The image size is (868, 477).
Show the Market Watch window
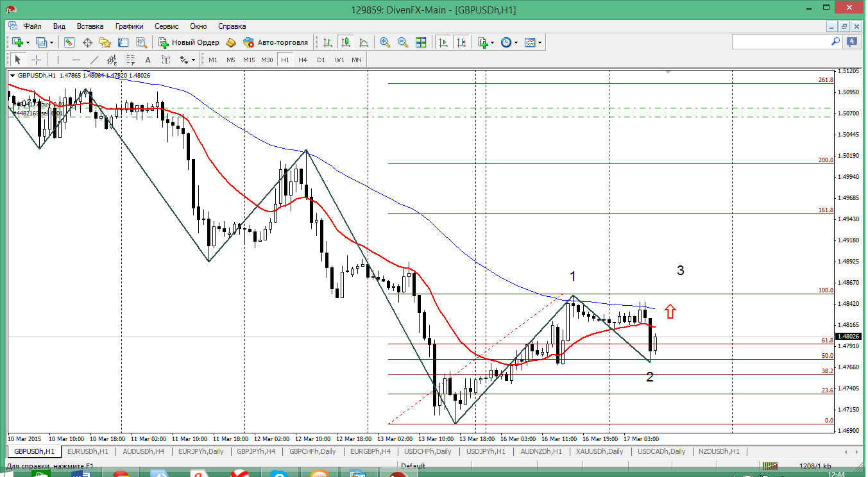69,42
